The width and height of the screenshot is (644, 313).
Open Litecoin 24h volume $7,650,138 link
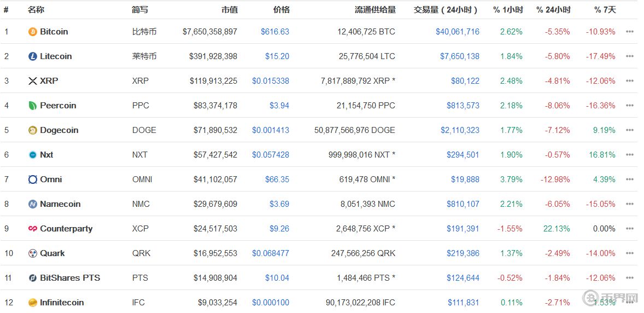(x=459, y=56)
